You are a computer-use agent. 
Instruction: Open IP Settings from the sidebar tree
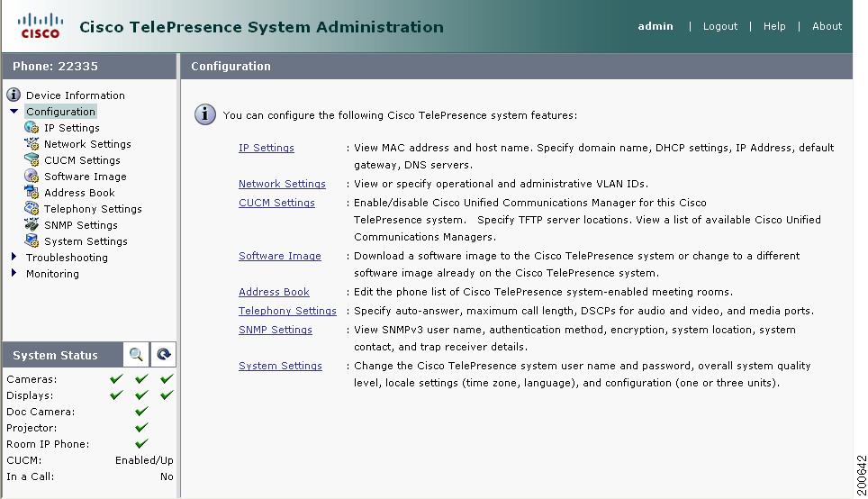pos(72,128)
